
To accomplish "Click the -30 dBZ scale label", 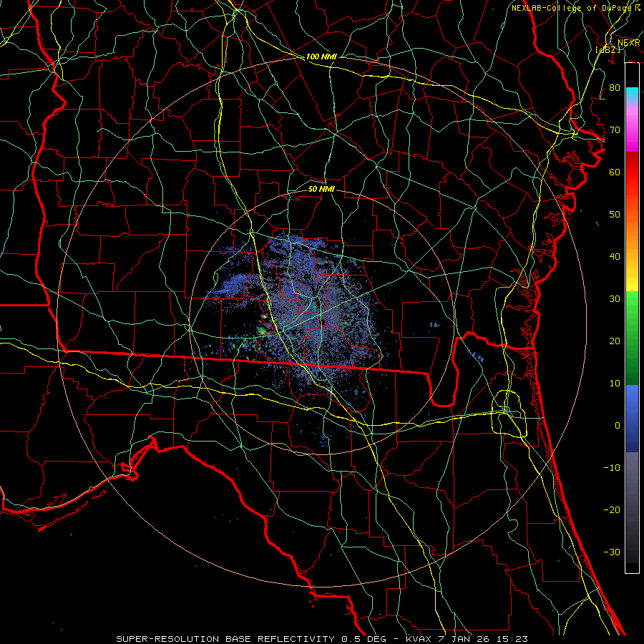I will pos(612,552).
